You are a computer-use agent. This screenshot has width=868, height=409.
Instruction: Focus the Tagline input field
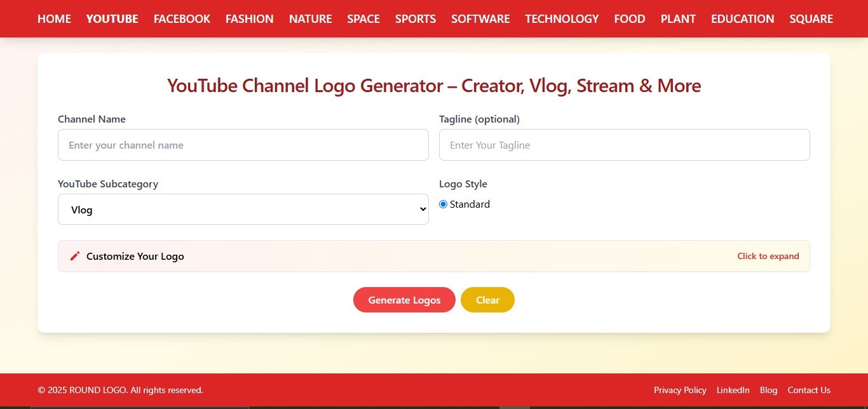point(625,145)
